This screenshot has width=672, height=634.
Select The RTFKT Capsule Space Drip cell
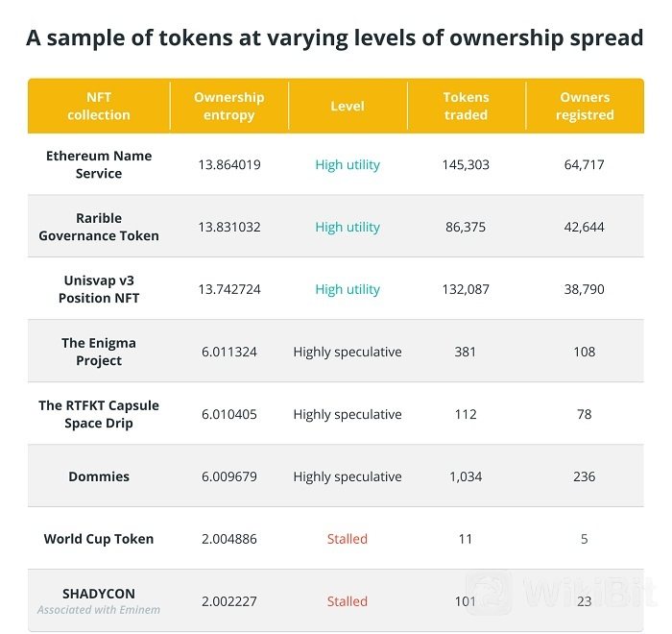click(99, 414)
